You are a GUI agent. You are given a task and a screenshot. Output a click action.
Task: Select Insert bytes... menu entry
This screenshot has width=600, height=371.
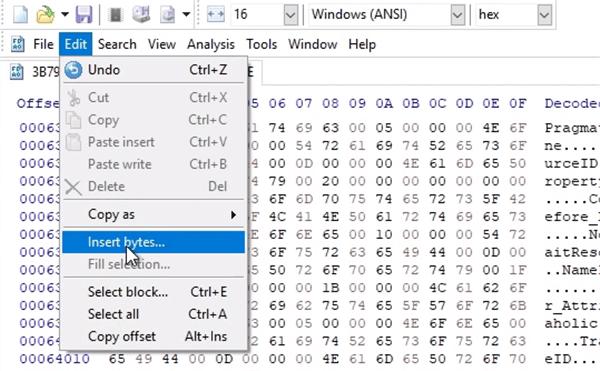pyautogui.click(x=153, y=242)
